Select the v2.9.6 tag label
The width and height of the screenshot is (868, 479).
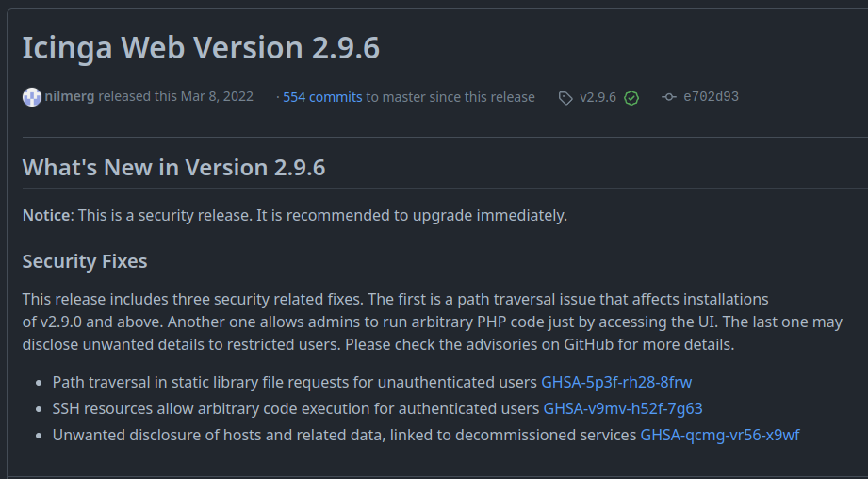[x=598, y=97]
